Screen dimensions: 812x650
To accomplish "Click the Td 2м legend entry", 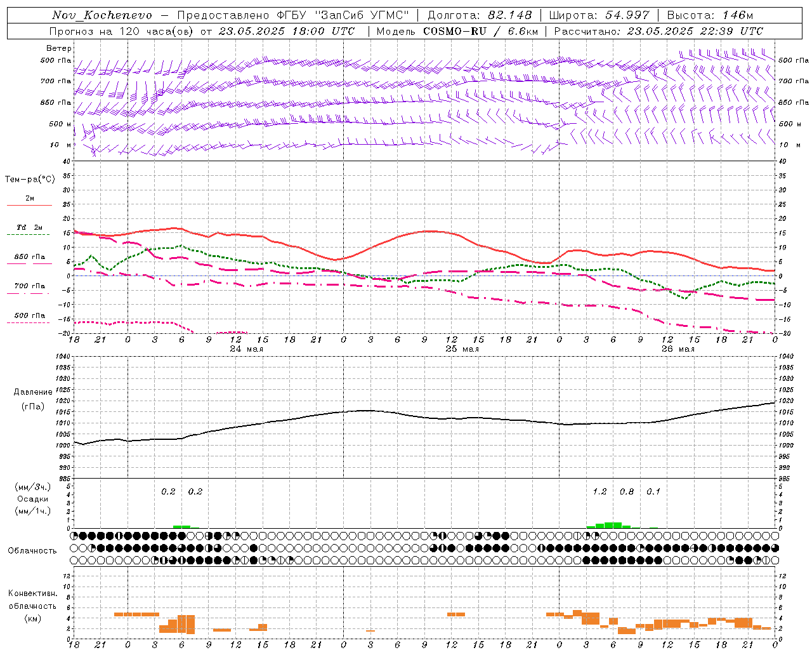I will click(x=29, y=230).
